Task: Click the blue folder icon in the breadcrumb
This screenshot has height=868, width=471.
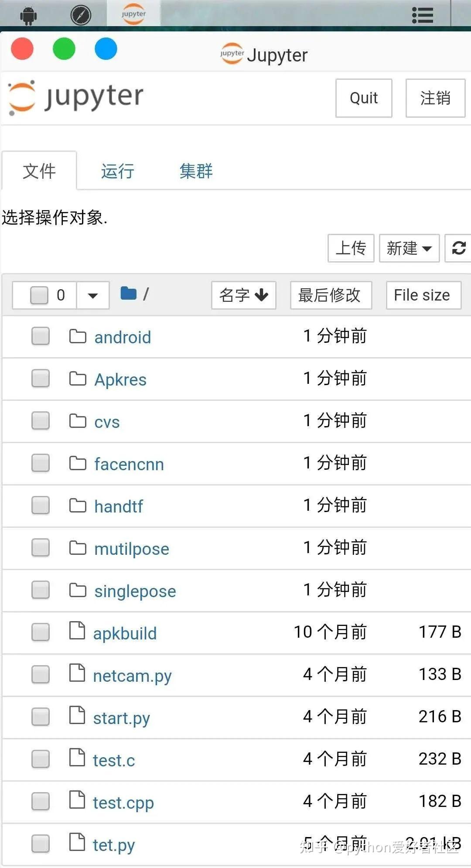Action: 129,294
